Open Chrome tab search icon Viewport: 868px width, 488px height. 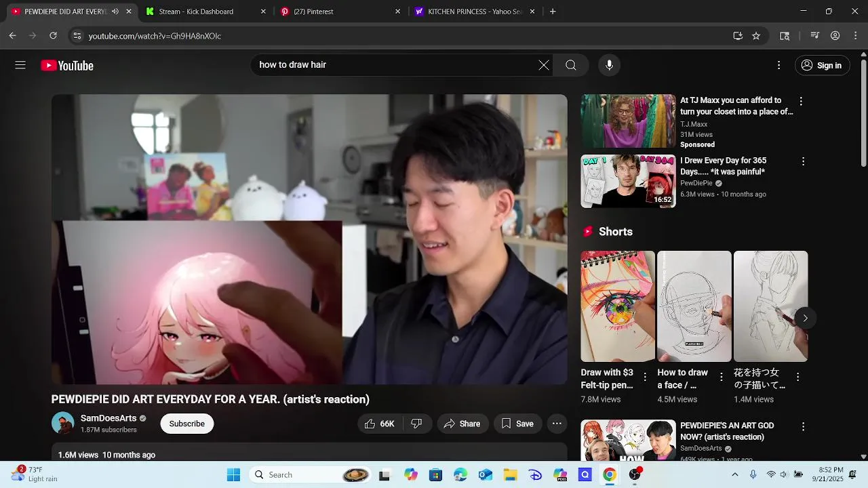point(785,36)
